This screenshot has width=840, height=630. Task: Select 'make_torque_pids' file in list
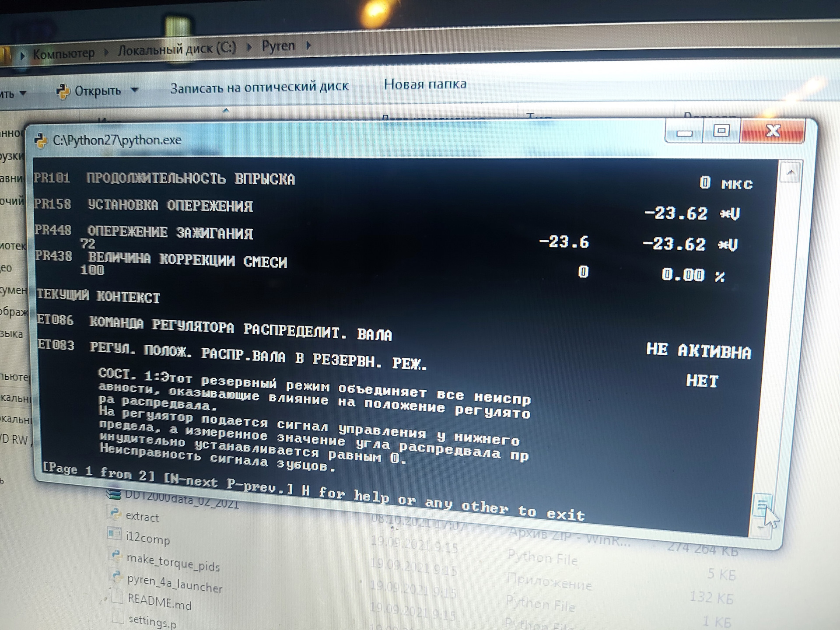click(x=173, y=562)
